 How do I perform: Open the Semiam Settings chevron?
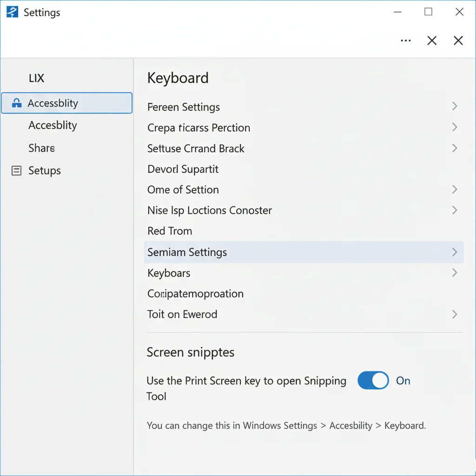[x=454, y=252]
